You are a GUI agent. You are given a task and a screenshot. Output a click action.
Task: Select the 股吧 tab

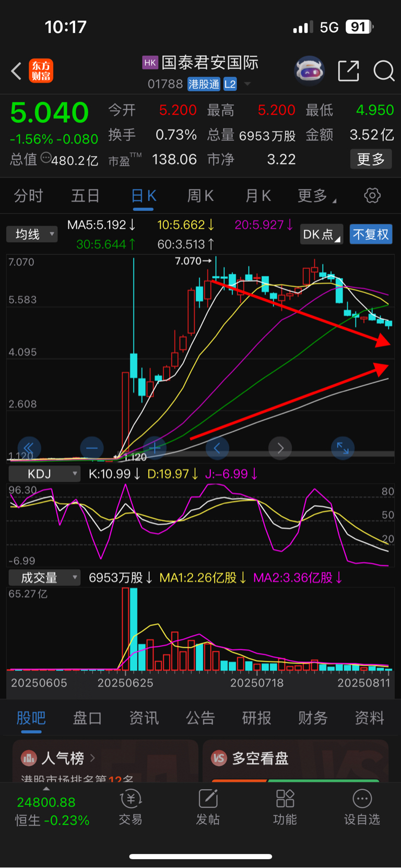[31, 718]
